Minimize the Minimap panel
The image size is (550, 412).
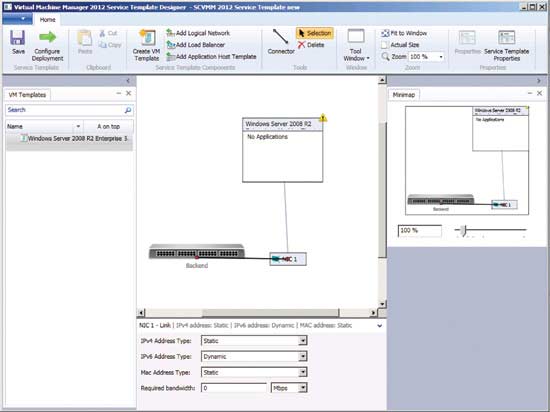tap(530, 93)
